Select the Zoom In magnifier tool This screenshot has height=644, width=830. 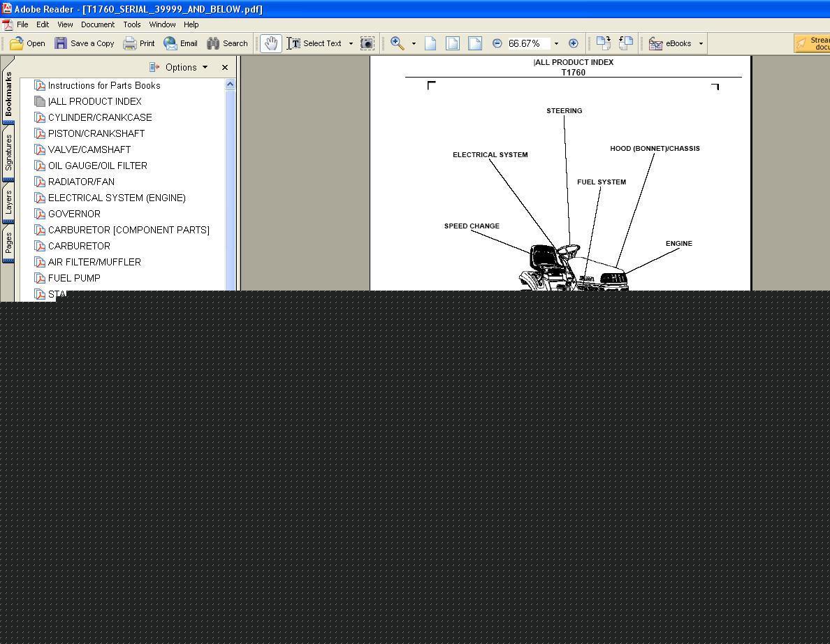click(x=398, y=43)
